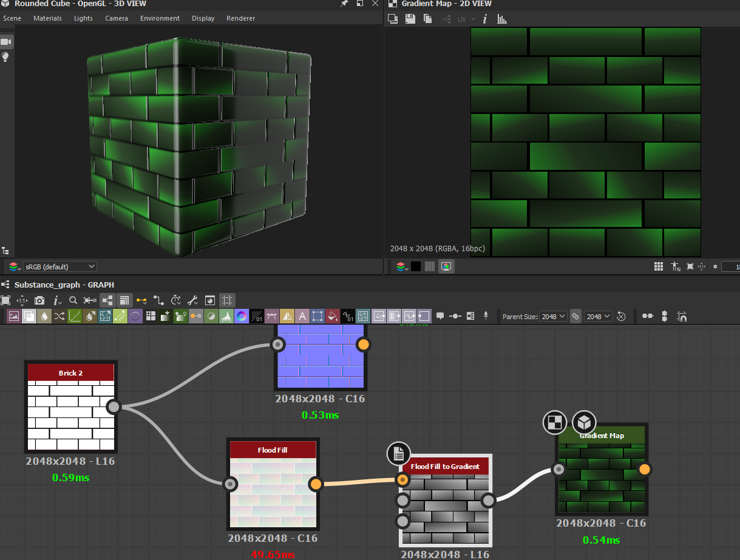
Task: Add a Blend node from the toolbar
Action: 29,316
